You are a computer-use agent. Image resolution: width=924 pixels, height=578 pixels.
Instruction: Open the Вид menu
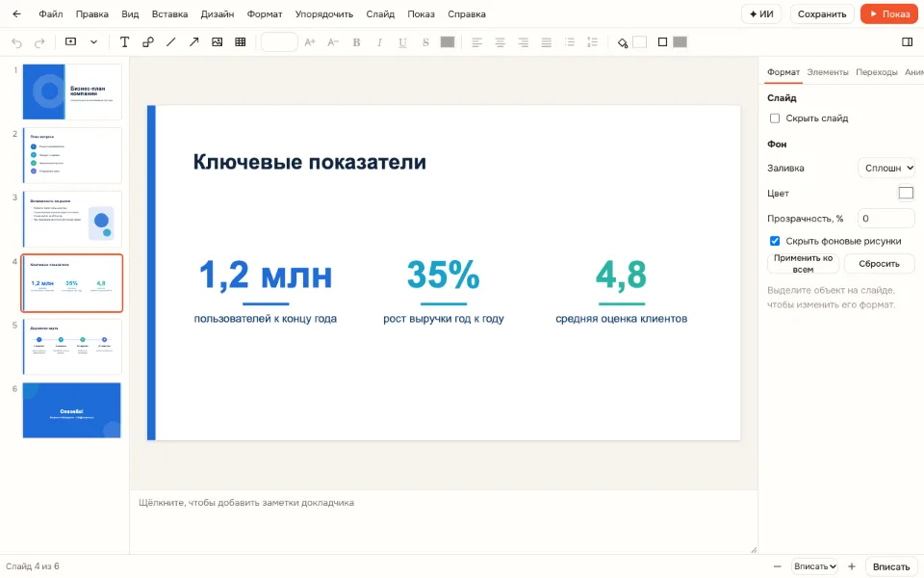[x=130, y=14]
